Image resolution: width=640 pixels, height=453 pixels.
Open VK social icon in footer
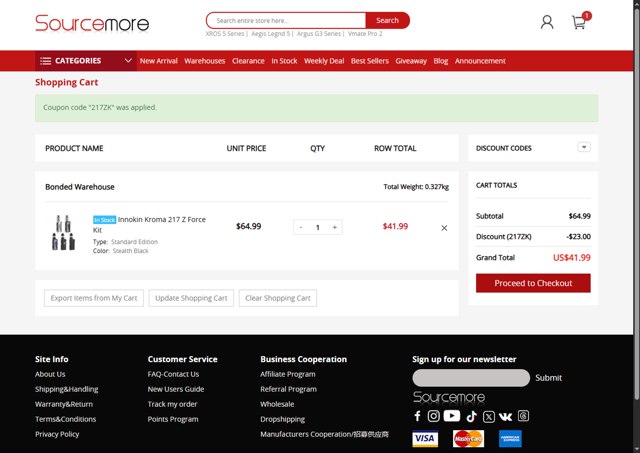(505, 416)
